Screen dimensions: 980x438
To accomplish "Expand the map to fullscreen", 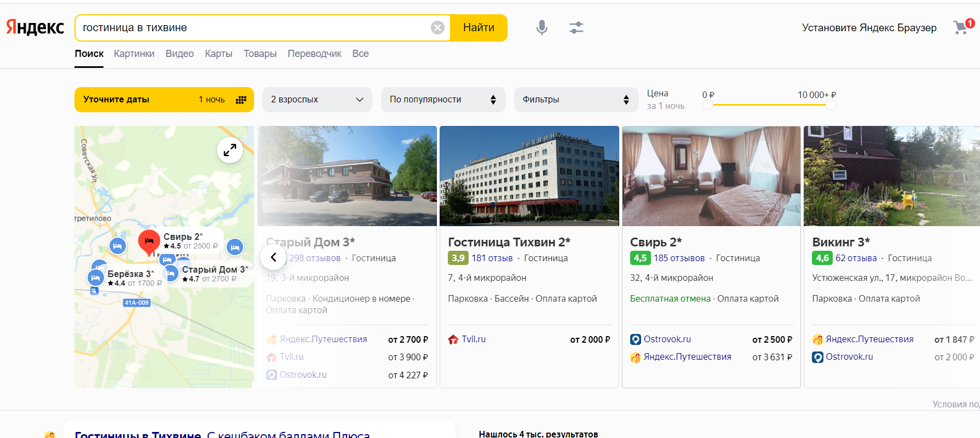I will tap(230, 149).
